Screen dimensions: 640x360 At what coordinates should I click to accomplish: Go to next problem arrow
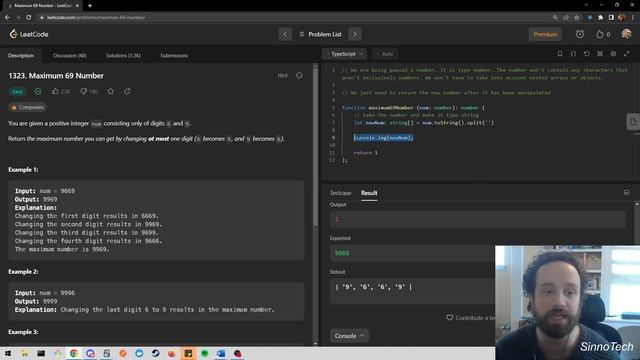[355, 34]
